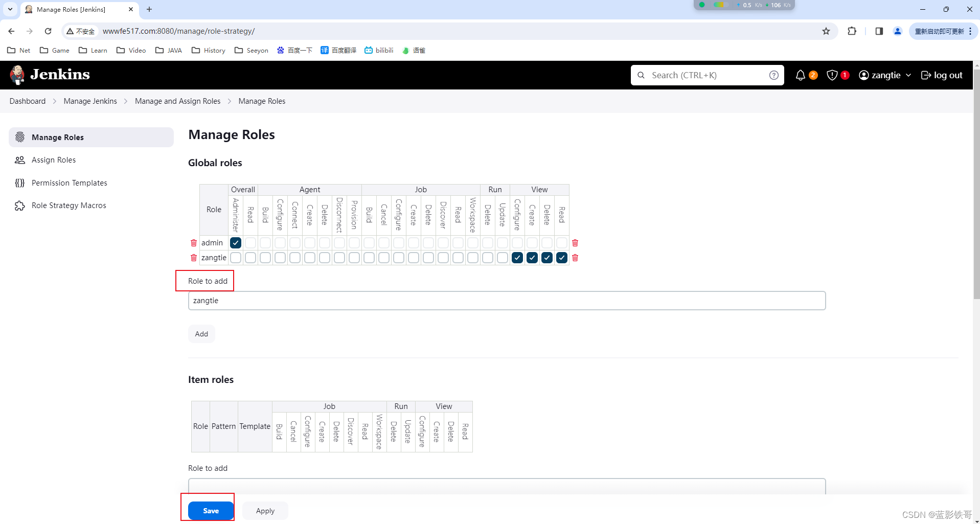Open the 百度一下 bookmark
The image size is (980, 524).
click(294, 50)
